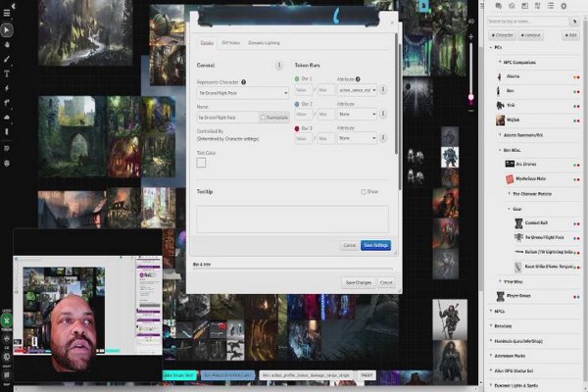
Task: Click the token settings dialog scrollbar
Action: point(397,94)
